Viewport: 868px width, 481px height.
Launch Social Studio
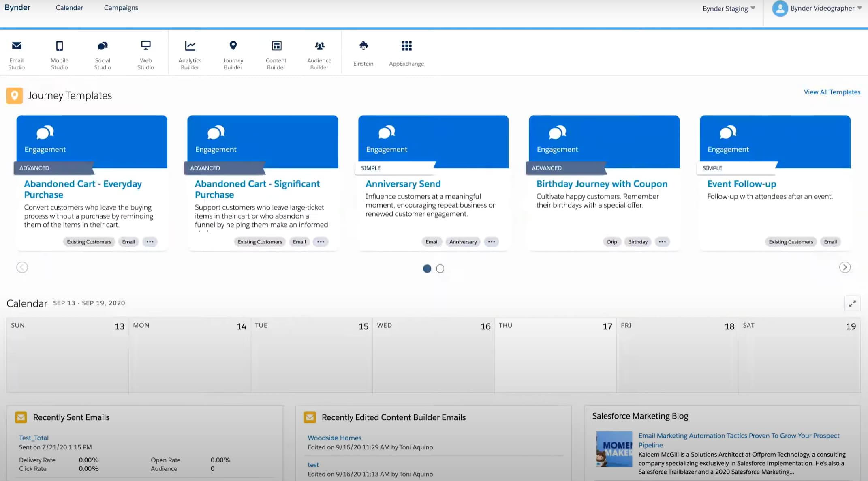click(x=102, y=54)
